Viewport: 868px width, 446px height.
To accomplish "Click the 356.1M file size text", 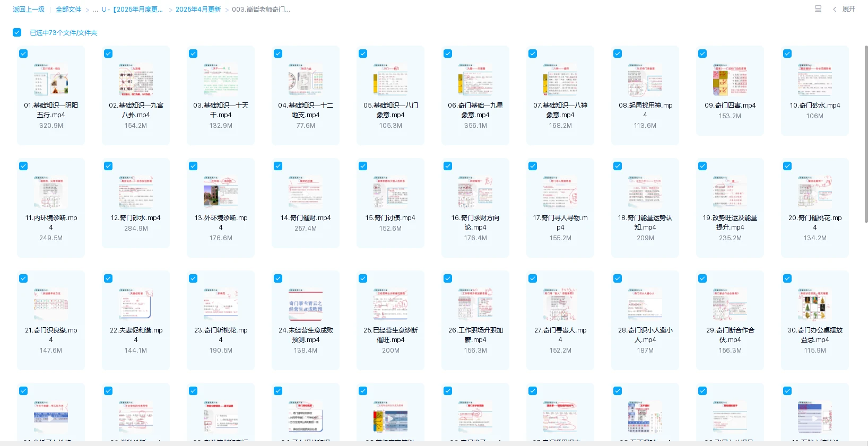I will (x=475, y=126).
